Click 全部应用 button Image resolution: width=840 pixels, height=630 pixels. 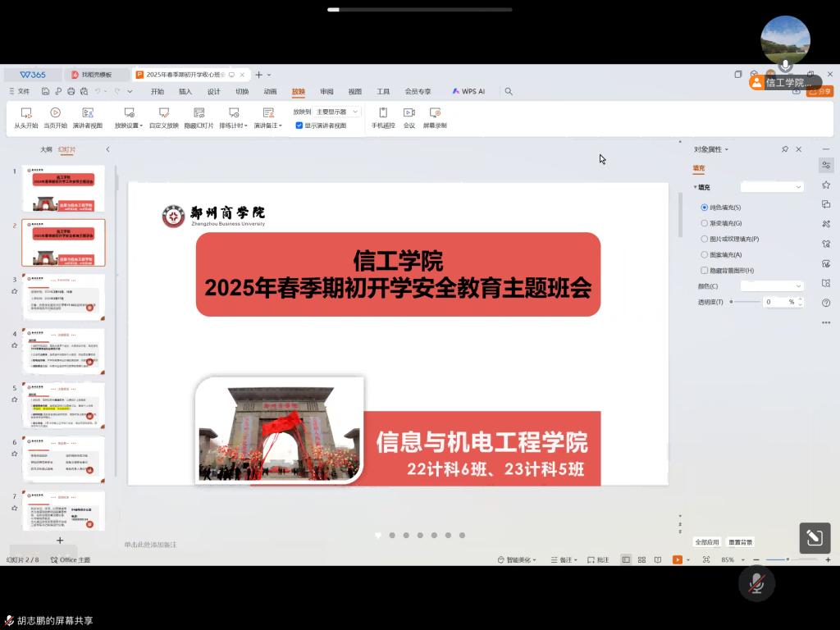707,542
